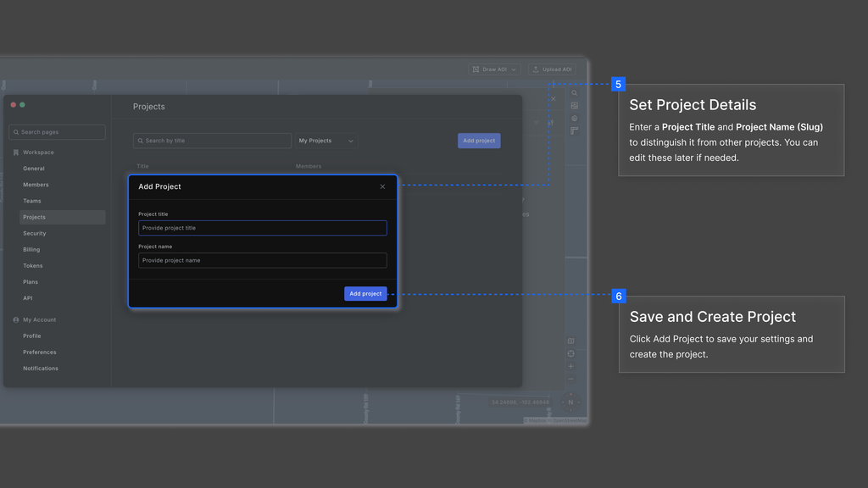This screenshot has width=868, height=488.
Task: Click the map search magnifier icon
Action: click(574, 93)
